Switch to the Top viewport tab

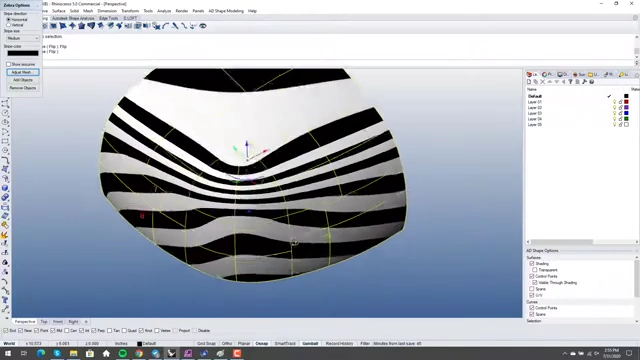click(44, 322)
